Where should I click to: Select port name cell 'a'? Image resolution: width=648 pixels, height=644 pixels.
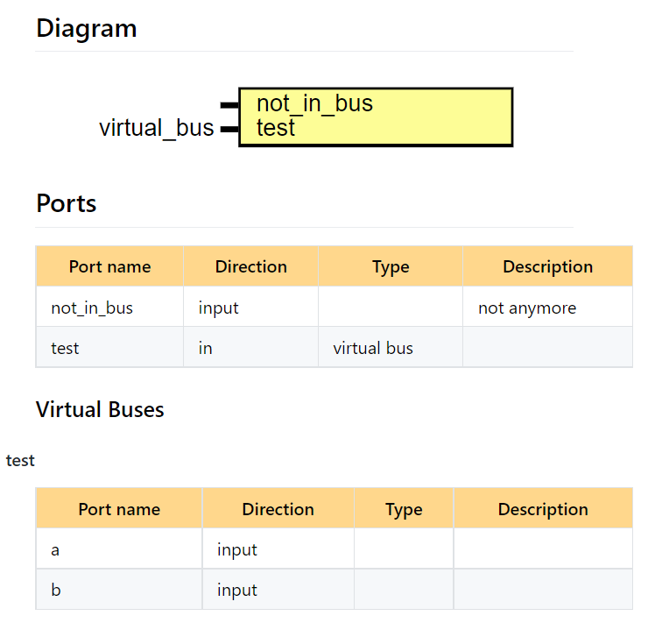click(x=119, y=548)
